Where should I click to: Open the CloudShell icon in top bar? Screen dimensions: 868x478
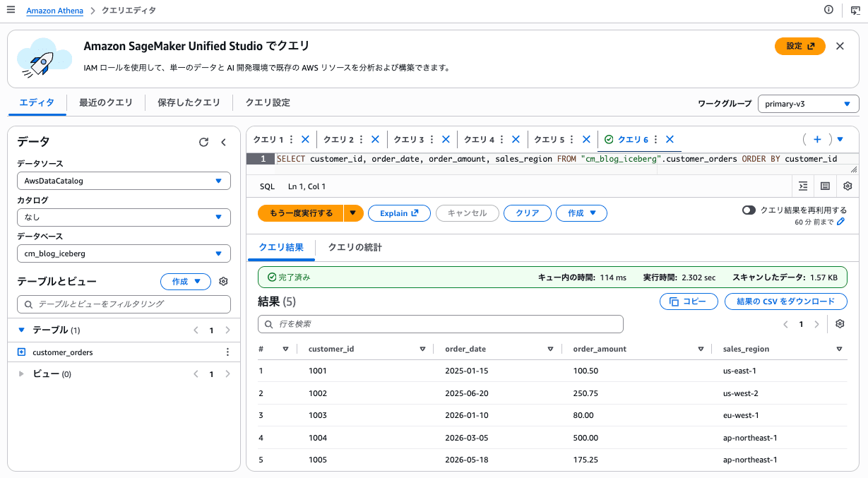point(855,10)
